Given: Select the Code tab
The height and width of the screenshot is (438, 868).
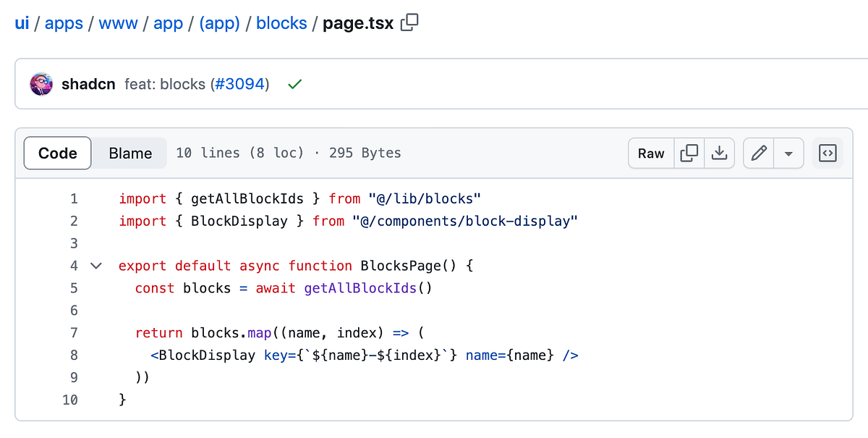Looking at the screenshot, I should [x=57, y=153].
